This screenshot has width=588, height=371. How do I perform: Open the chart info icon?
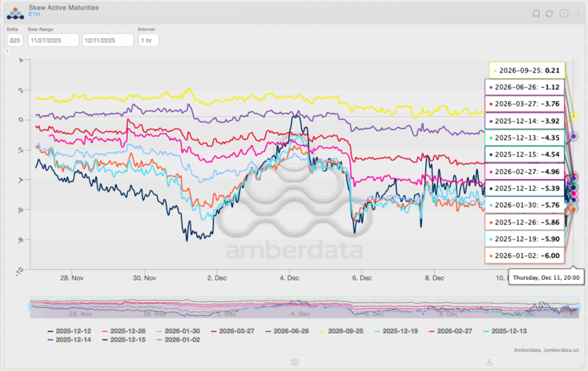click(x=563, y=14)
